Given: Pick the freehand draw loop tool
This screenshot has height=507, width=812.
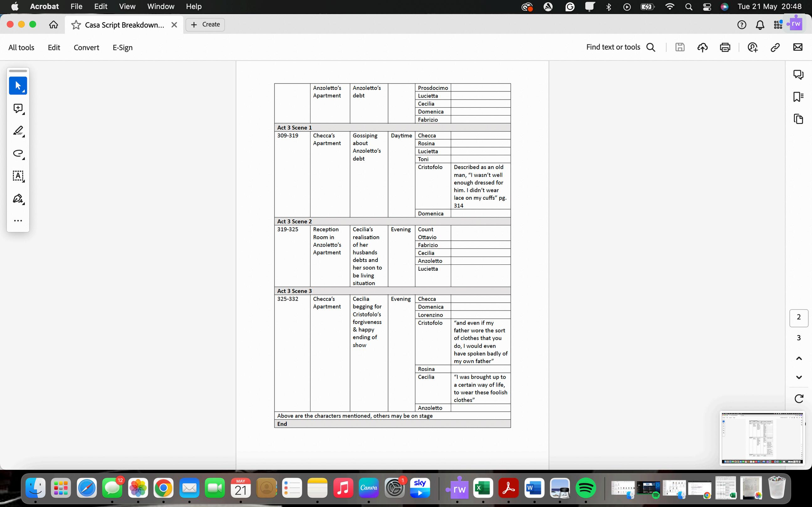Looking at the screenshot, I should [18, 154].
